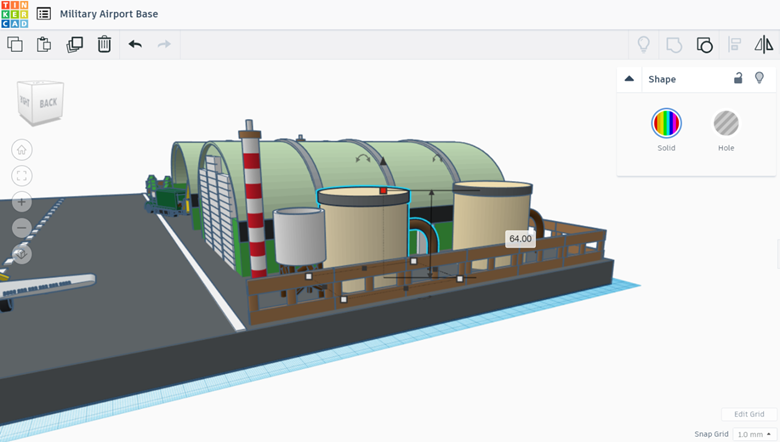780x442 pixels.
Task: Set shape to Hole
Action: (x=726, y=123)
